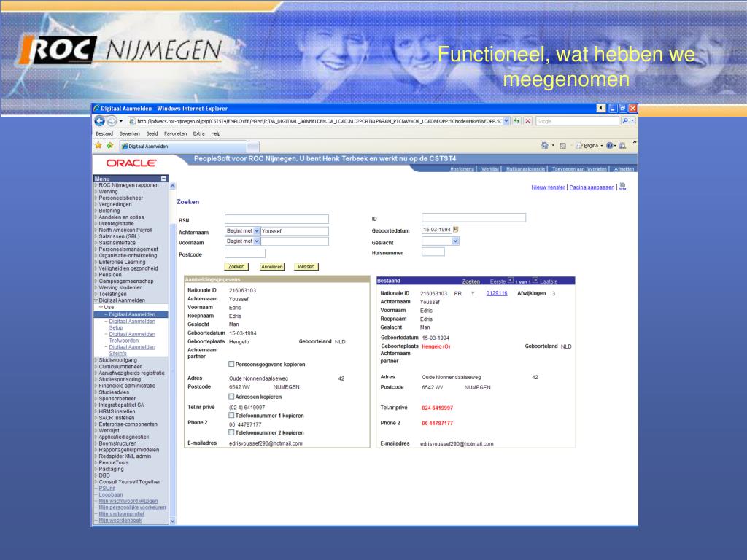Viewport: 747px width, 560px height.
Task: Click the Annuleren button
Action: coord(272,267)
